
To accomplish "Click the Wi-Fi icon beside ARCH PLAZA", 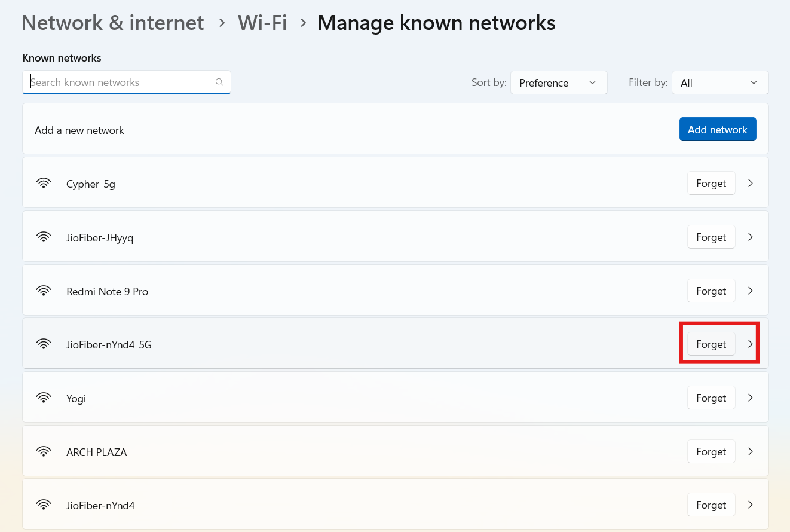I will pos(44,451).
